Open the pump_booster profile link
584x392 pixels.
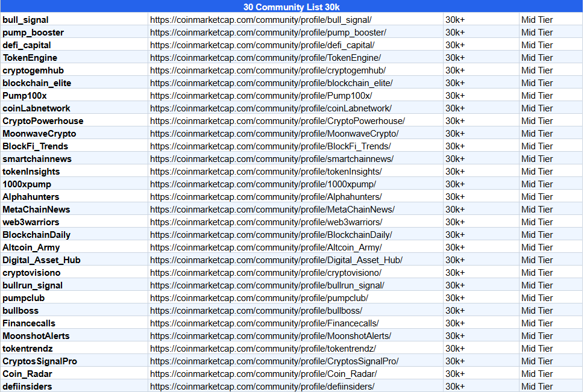(268, 33)
